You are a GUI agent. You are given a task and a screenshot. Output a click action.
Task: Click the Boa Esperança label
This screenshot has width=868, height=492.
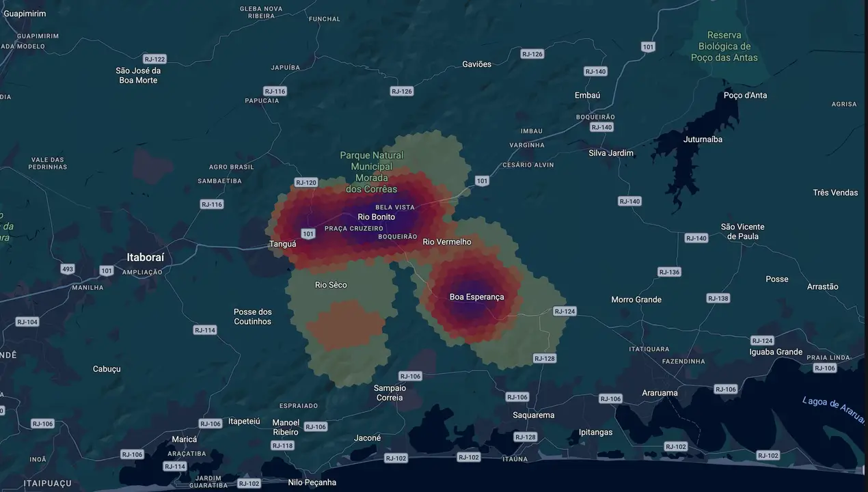click(477, 297)
